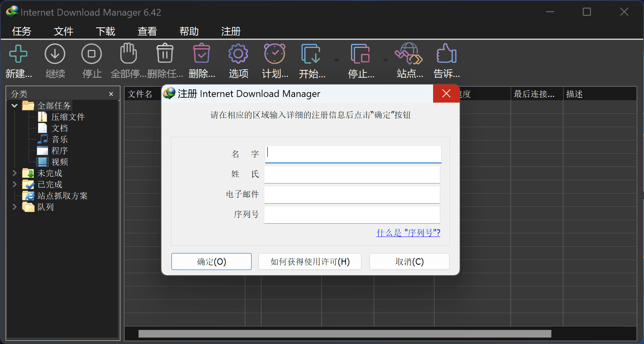Close the registration dialog with red X

pos(446,94)
